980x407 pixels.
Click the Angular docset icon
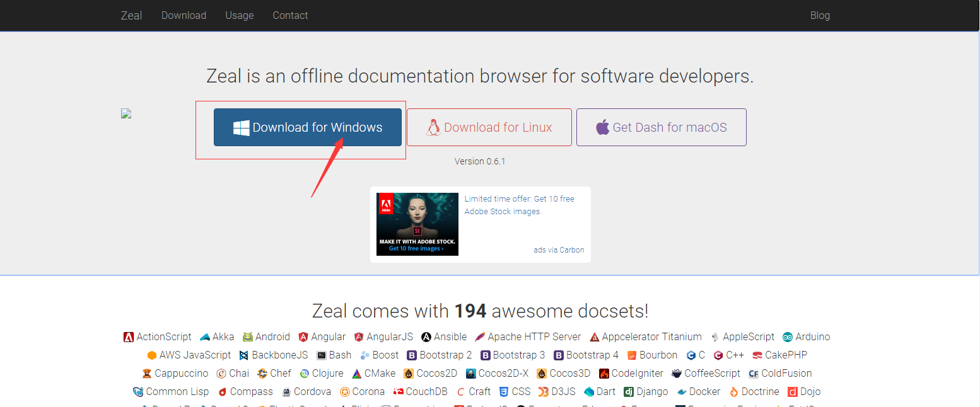tap(303, 337)
